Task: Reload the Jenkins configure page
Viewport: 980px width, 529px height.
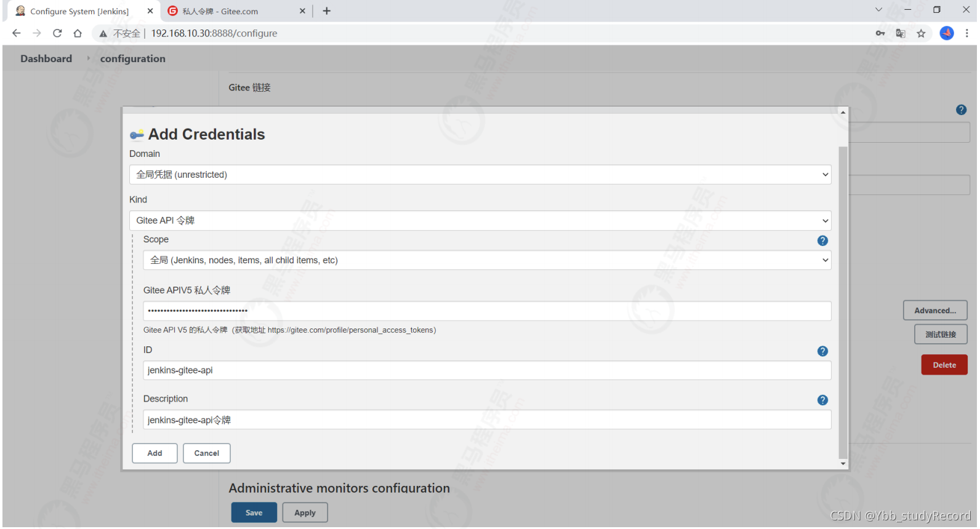Action: point(57,33)
